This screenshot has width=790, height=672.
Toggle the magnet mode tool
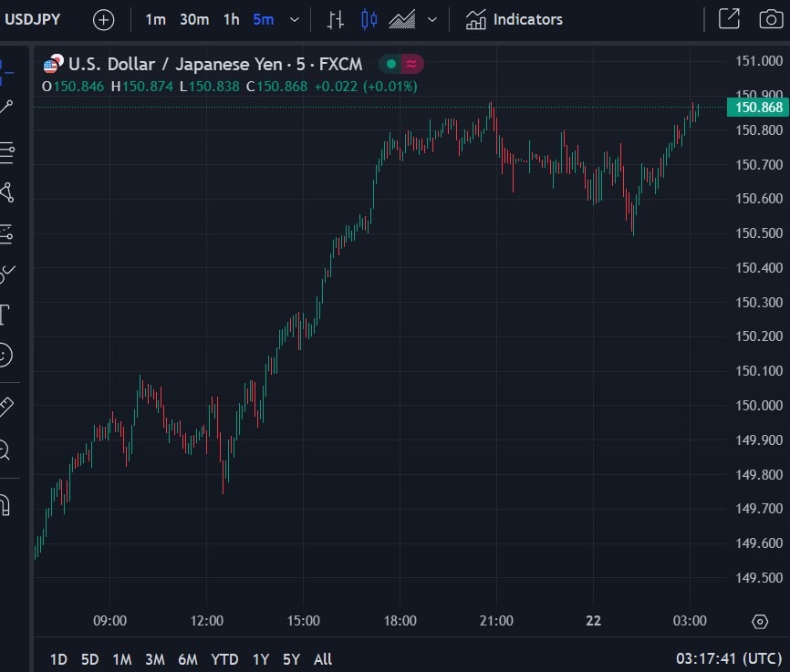tap(5, 505)
